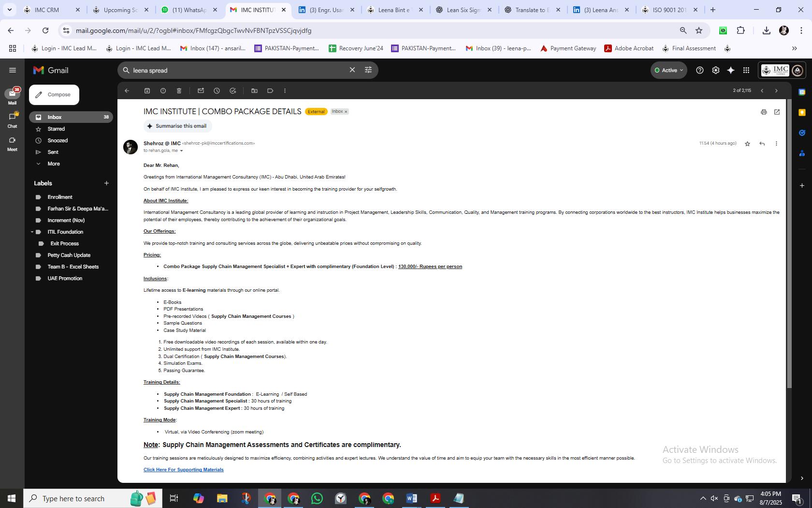This screenshot has height=508, width=812.
Task: Open more actions in email toolbar
Action: click(x=285, y=90)
